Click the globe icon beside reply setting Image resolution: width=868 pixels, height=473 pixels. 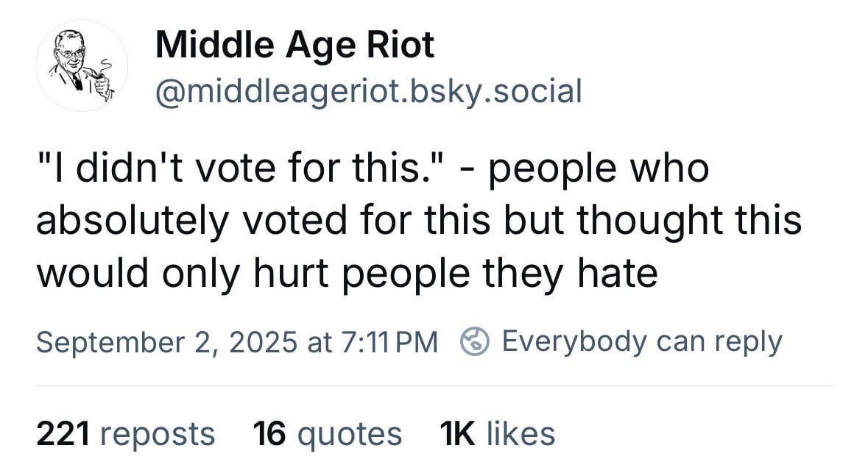click(x=475, y=341)
